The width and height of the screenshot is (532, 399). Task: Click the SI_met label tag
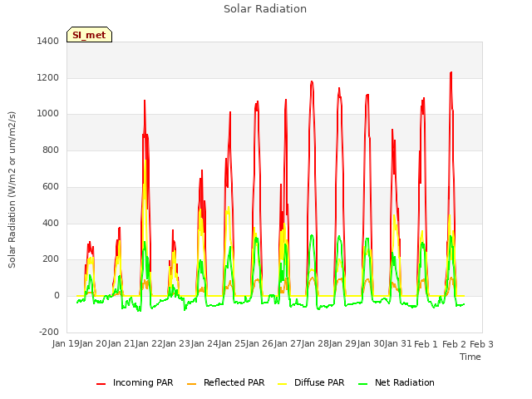point(89,35)
